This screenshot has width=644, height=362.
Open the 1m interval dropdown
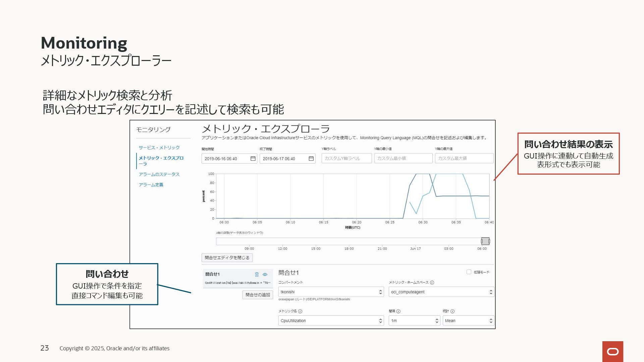414,321
